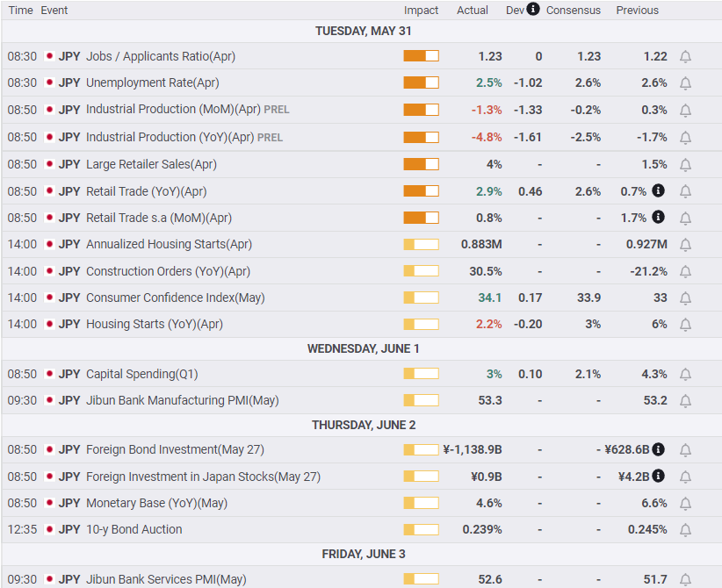Click the bell icon for 10-y Bond Auction
This screenshot has height=588, width=722.
[685, 529]
